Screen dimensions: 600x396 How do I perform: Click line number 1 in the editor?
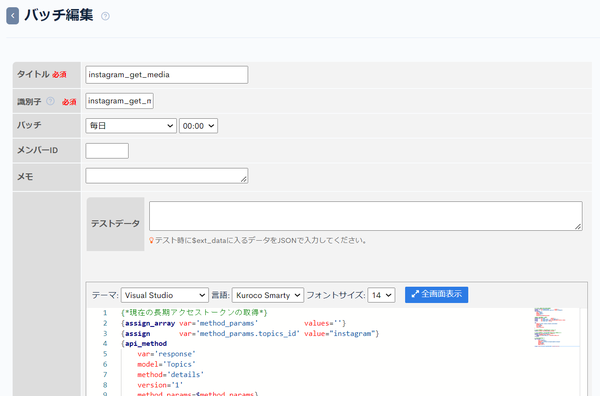point(105,313)
